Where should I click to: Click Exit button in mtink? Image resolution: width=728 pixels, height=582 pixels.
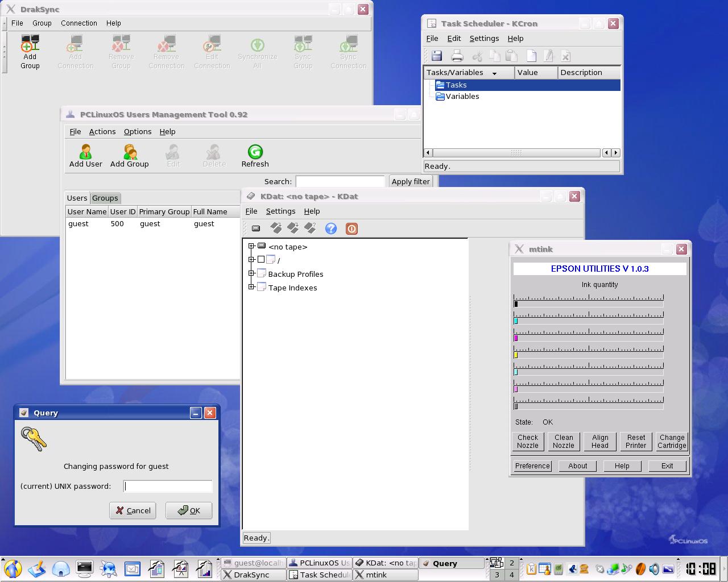point(667,466)
